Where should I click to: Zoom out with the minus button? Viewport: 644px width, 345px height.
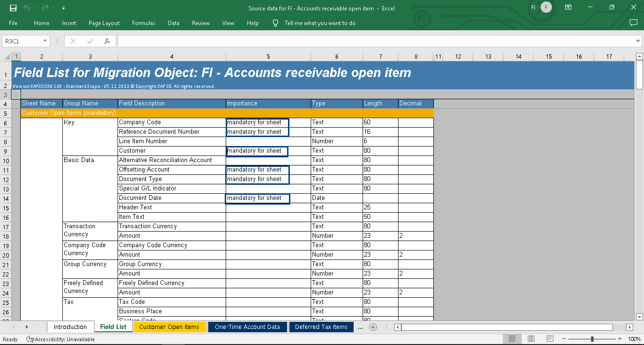pos(564,339)
